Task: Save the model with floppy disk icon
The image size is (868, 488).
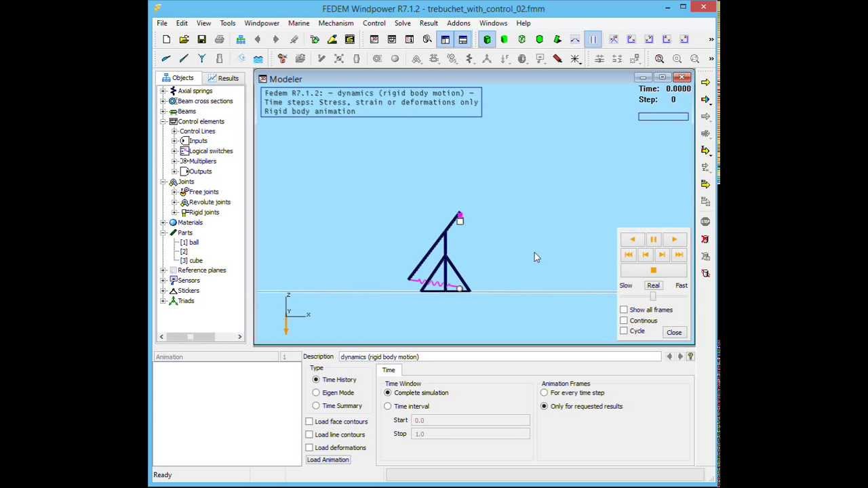Action: (201, 39)
